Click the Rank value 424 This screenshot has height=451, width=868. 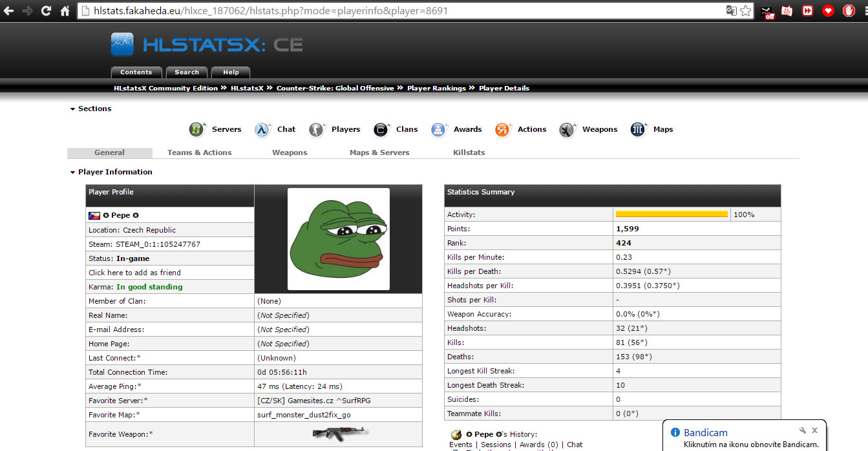click(x=624, y=243)
